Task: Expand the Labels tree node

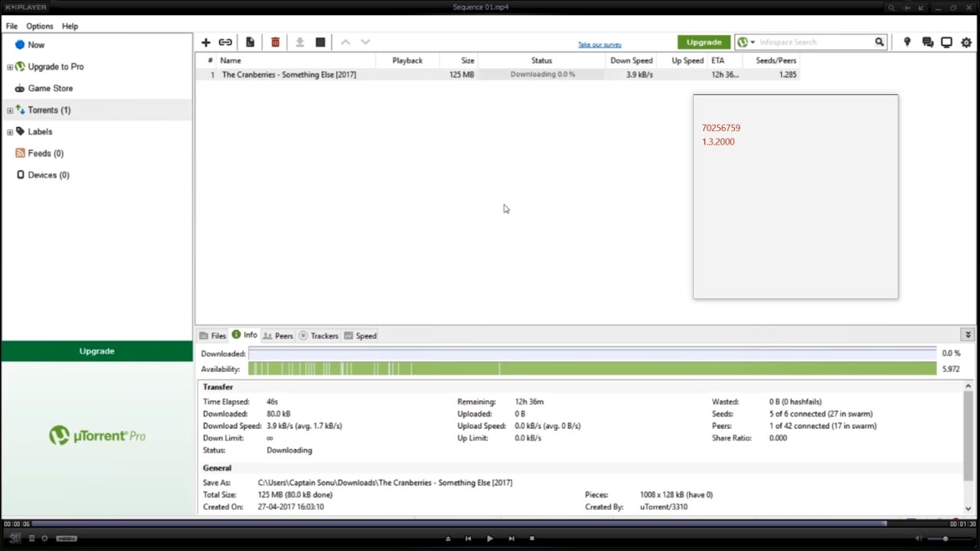Action: (x=10, y=132)
